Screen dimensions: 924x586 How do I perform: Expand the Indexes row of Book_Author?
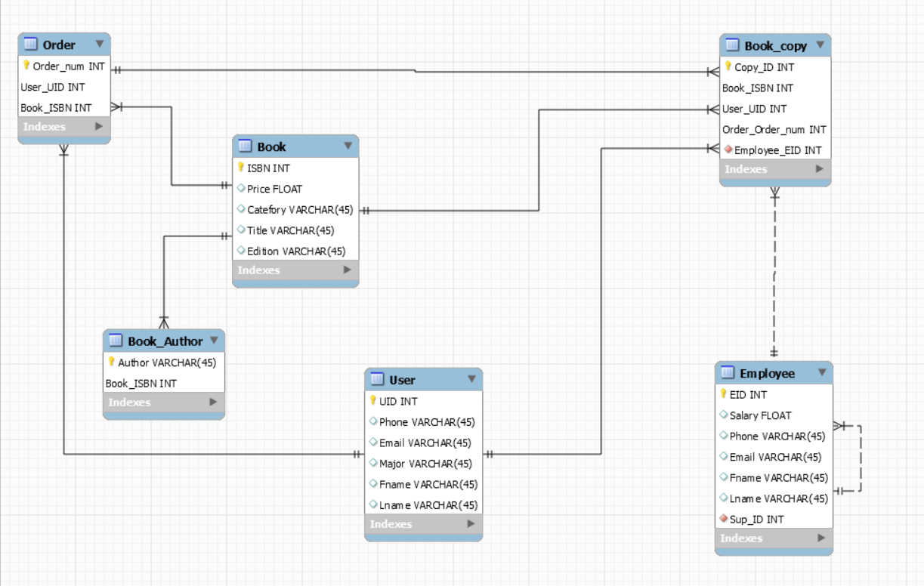215,402
